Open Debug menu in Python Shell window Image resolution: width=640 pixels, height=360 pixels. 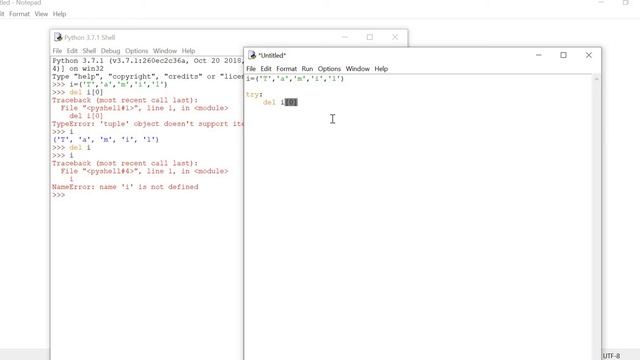tap(111, 51)
